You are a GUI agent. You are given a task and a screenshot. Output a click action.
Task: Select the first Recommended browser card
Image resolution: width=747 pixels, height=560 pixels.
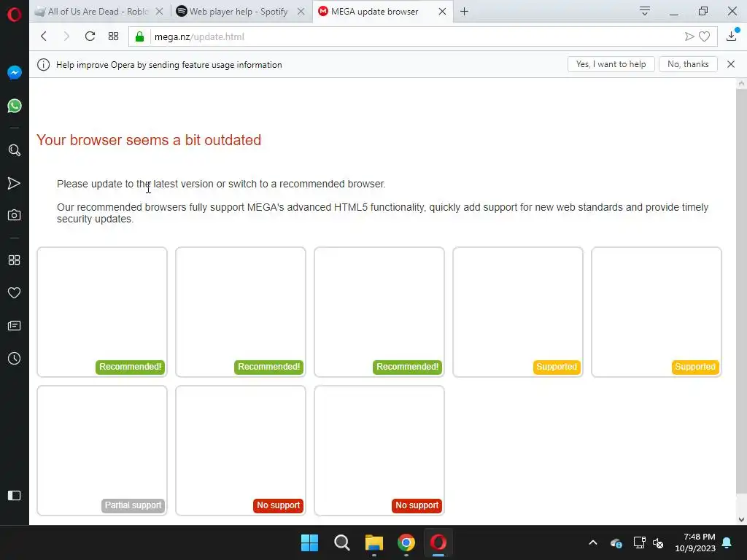point(102,312)
